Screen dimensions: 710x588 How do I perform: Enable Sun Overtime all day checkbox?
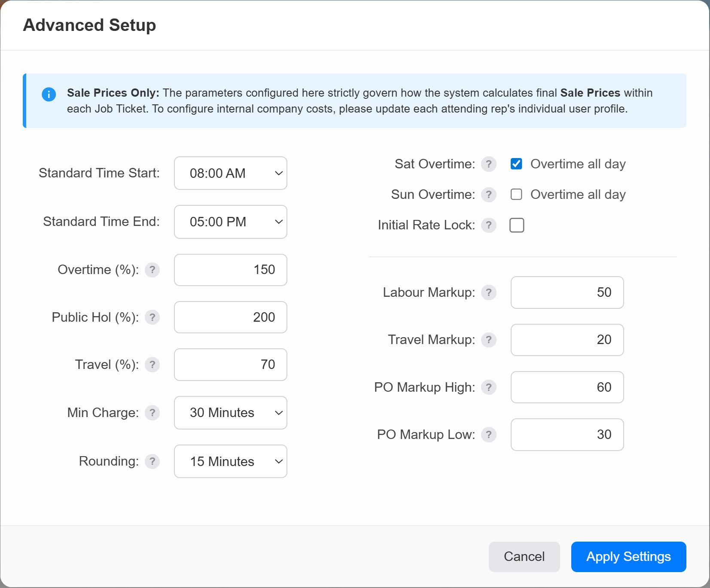516,195
